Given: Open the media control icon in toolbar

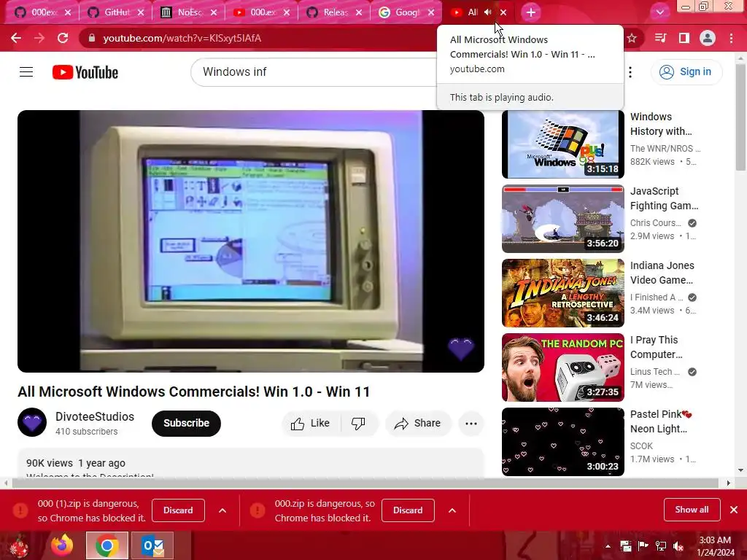Looking at the screenshot, I should 660,38.
